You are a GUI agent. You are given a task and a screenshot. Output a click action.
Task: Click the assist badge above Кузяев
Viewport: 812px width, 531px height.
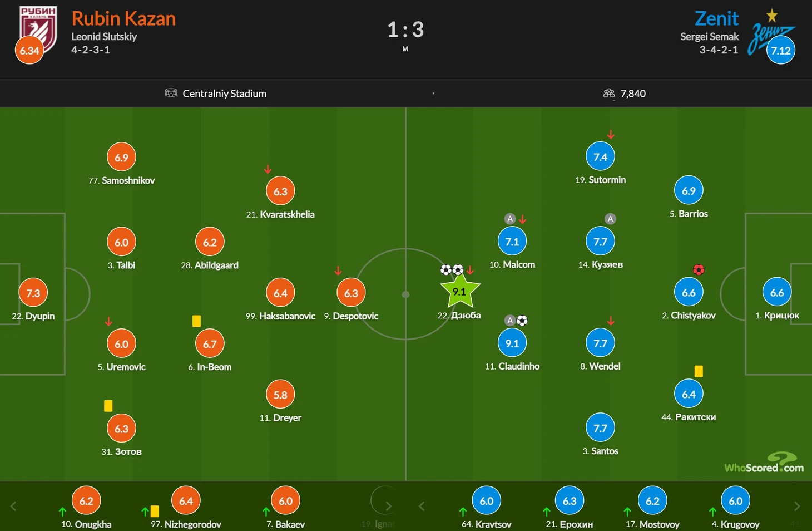click(610, 219)
